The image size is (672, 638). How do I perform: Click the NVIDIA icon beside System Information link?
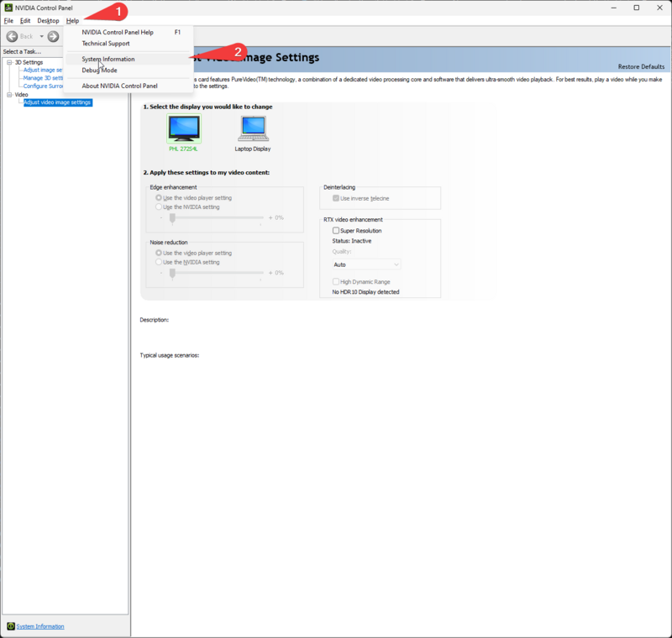pyautogui.click(x=12, y=626)
